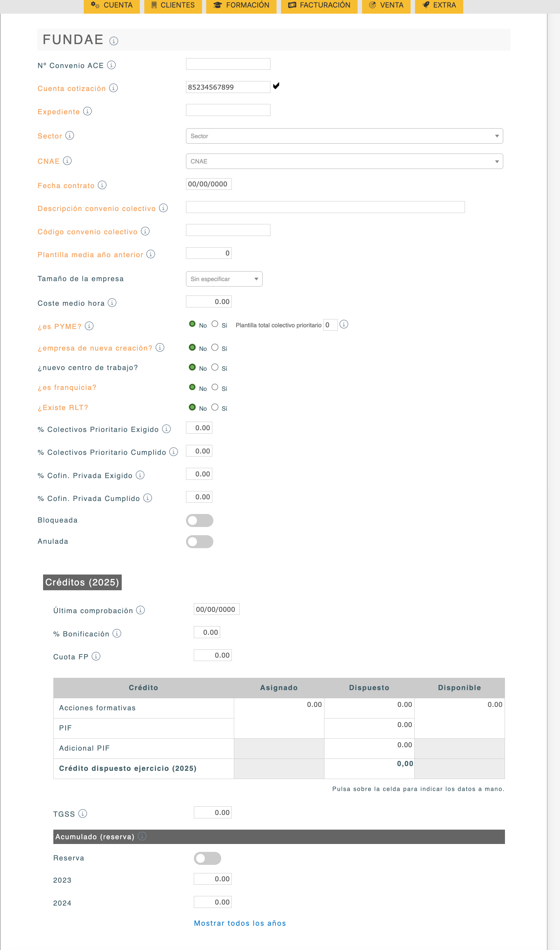Click the Cuenta cotización field with 85234567899
Screen dimensions: 560x950
(228, 87)
